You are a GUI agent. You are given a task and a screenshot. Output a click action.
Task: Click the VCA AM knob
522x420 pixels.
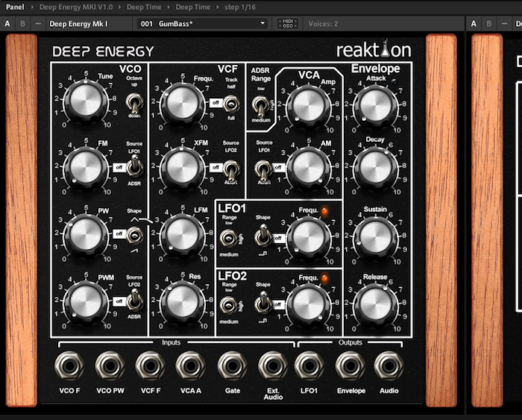[309, 168]
